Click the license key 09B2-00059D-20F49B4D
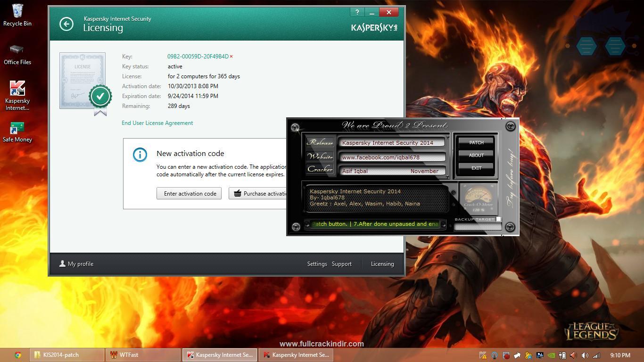 point(198,57)
